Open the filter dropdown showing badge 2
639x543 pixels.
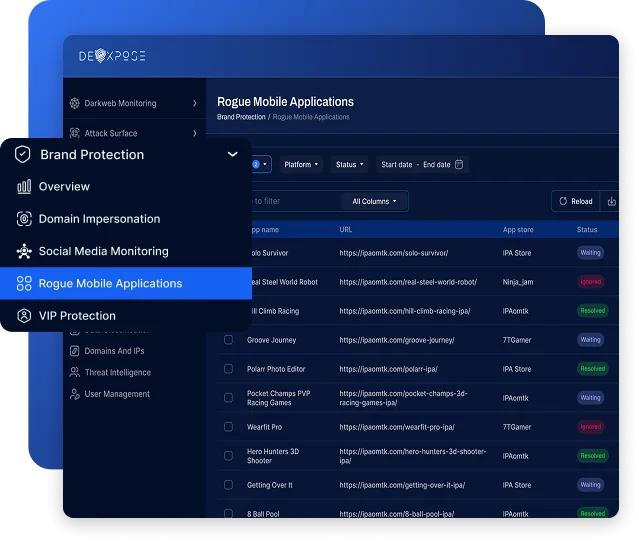point(261,164)
